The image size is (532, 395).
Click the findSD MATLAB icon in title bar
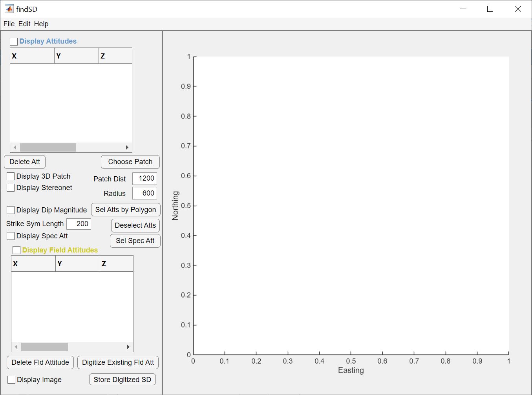pos(9,9)
